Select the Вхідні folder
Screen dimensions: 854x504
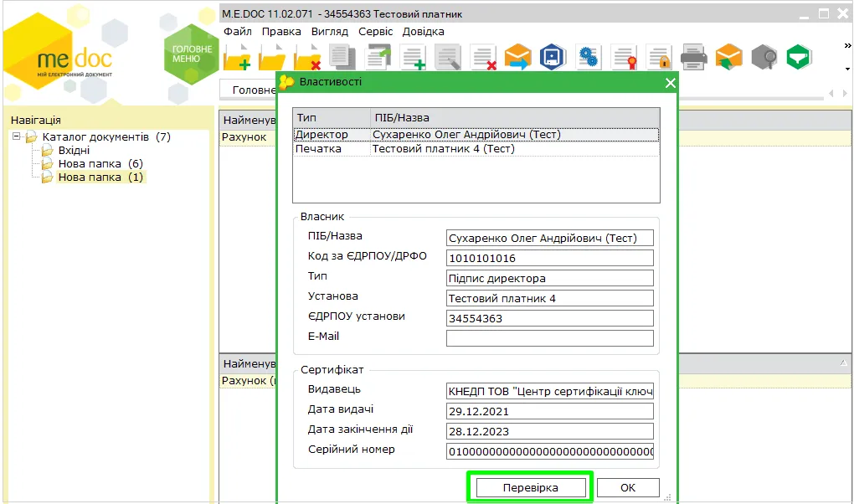74,151
